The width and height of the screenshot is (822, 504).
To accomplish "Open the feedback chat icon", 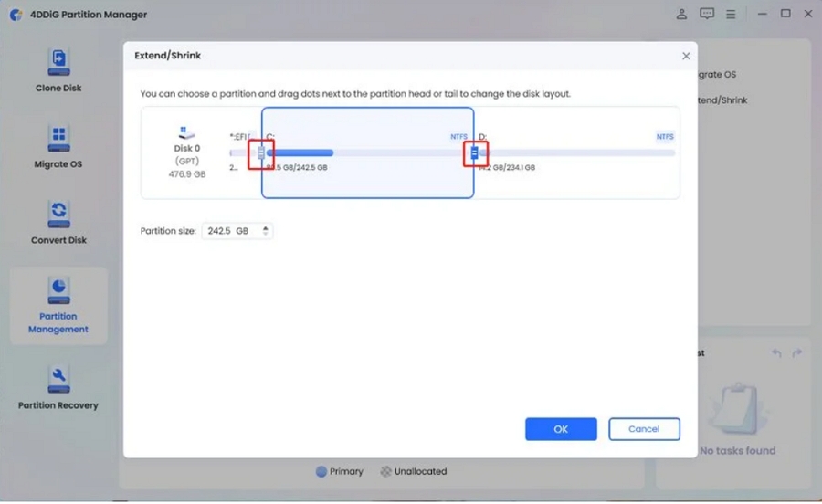I will 707,14.
